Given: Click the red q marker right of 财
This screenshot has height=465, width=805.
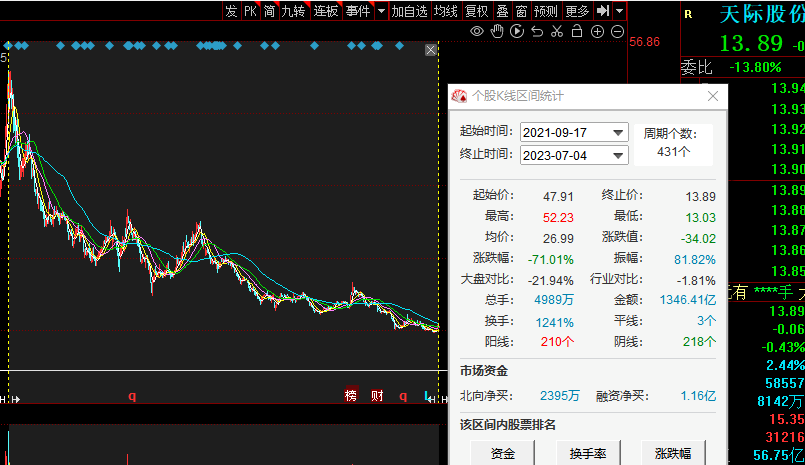Looking at the screenshot, I should click(x=403, y=396).
